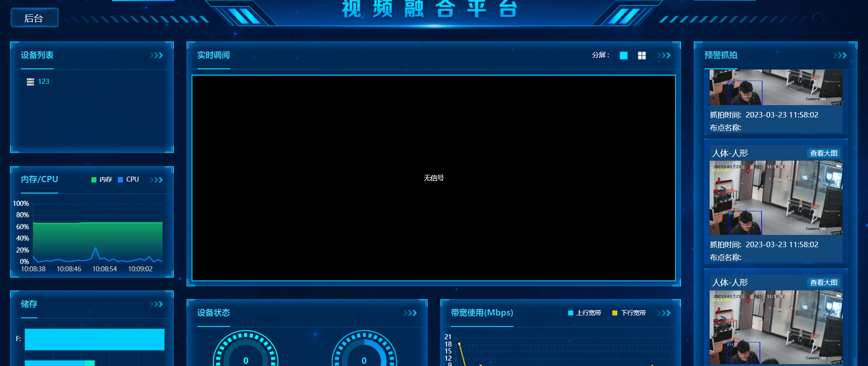Open the bottom 人体-人形 snapshot thumbnail
Viewport: 868px width, 366px height.
point(776,327)
